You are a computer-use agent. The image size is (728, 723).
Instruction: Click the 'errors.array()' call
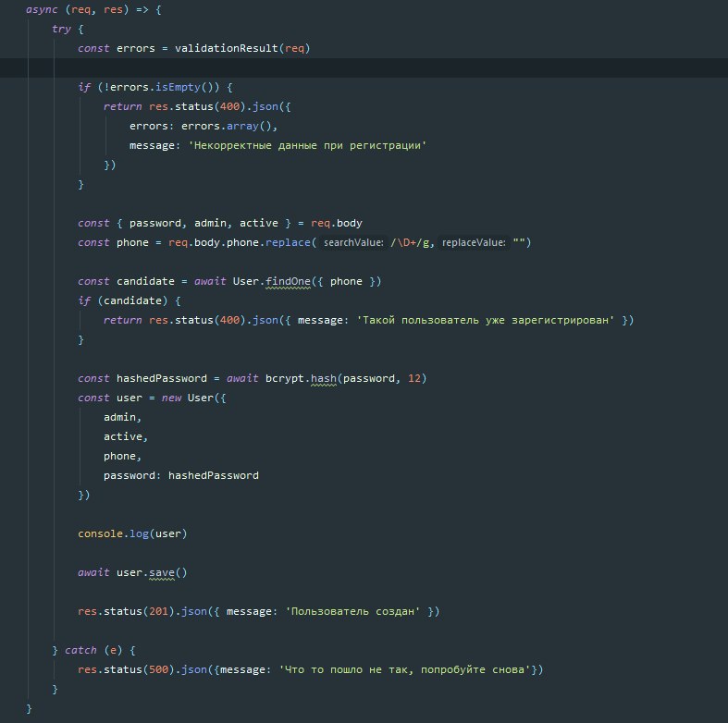(x=226, y=127)
